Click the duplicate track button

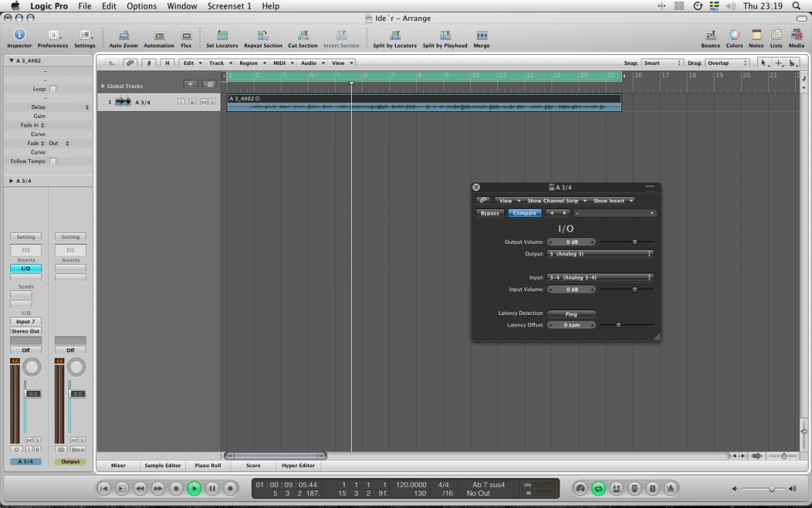[208, 85]
